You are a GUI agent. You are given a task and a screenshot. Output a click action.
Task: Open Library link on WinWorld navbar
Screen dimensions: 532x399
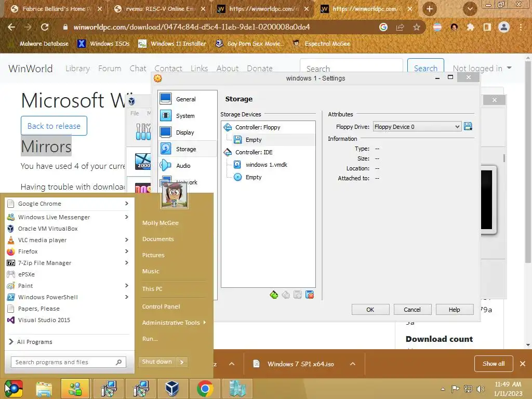click(78, 68)
